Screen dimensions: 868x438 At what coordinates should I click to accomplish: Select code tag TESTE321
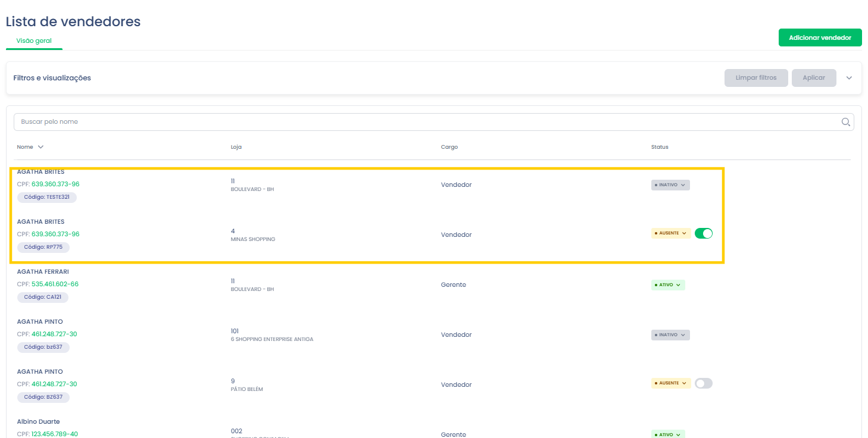pos(47,197)
